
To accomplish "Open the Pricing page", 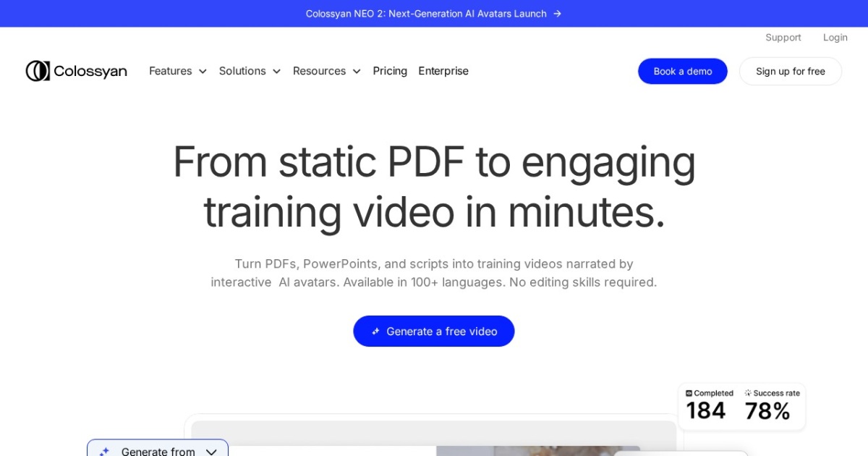I will tap(390, 71).
